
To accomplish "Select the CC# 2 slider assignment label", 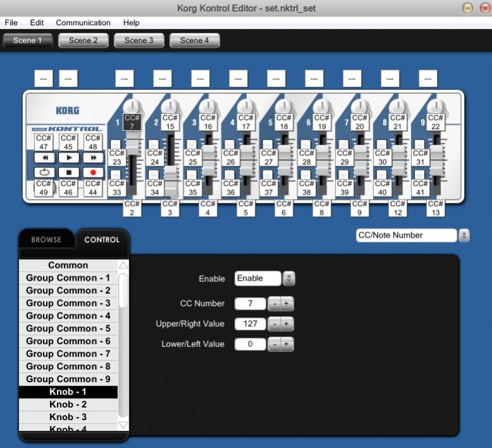I will click(x=132, y=208).
